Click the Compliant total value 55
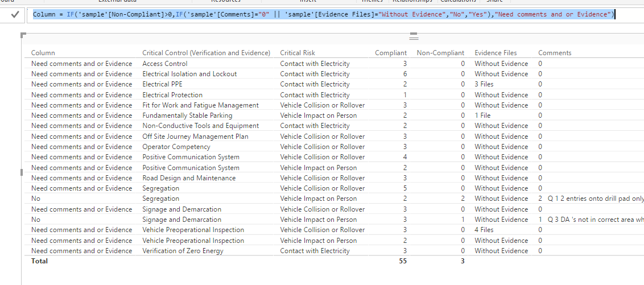This screenshot has width=644, height=285. 403,261
